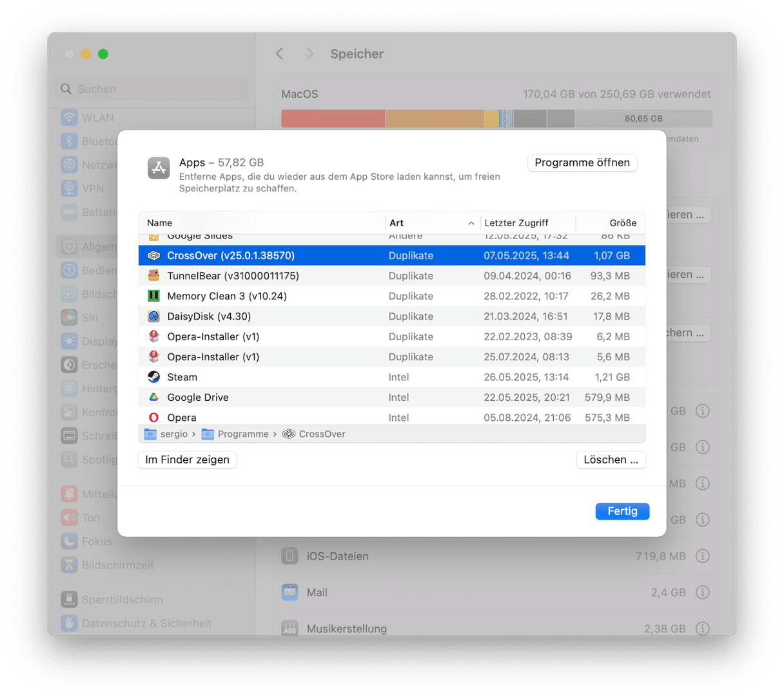Click the 579,9 MB size of Google Drive
784x698 pixels.
click(x=607, y=398)
